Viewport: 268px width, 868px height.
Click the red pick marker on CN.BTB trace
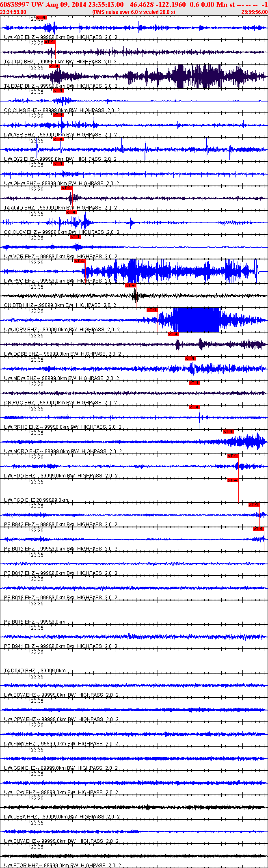130,285
